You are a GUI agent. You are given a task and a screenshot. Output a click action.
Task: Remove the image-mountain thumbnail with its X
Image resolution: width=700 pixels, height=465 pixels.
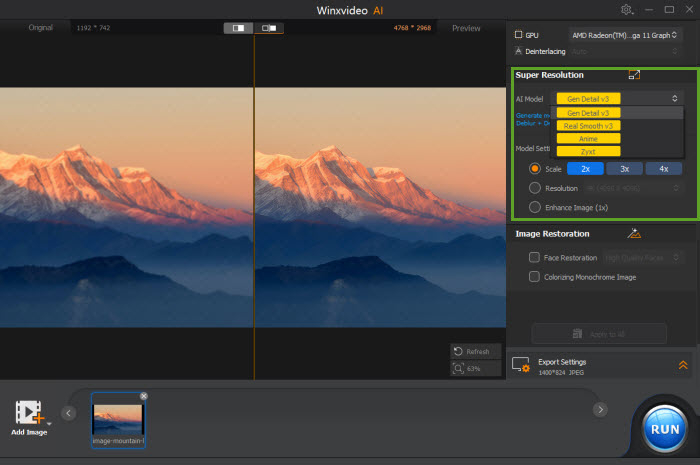click(144, 396)
